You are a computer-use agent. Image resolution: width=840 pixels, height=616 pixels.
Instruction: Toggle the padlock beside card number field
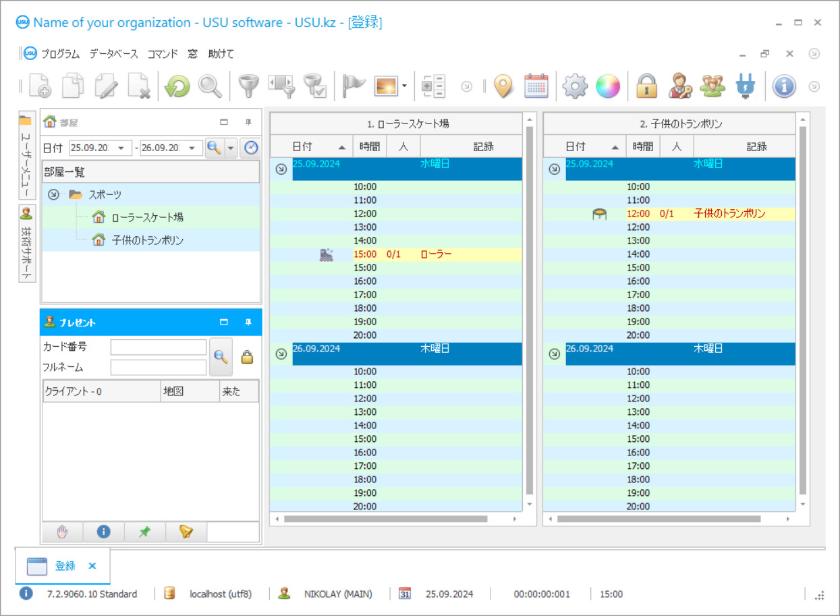tap(247, 358)
